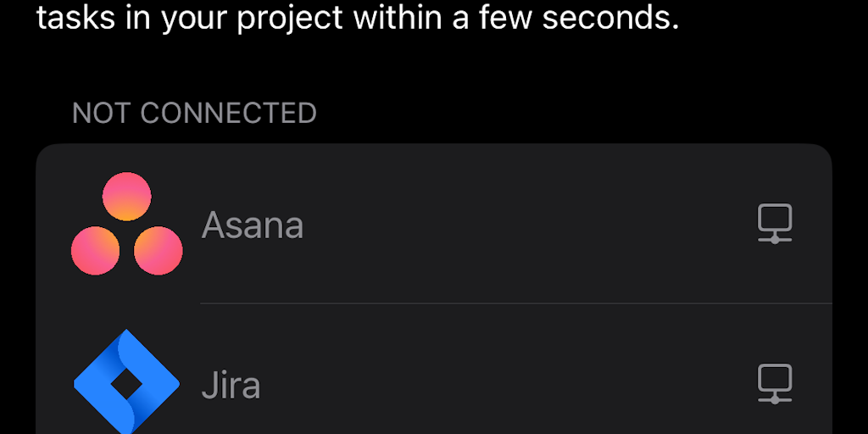
Task: Click the top circle of Asana logo
Action: (126, 197)
